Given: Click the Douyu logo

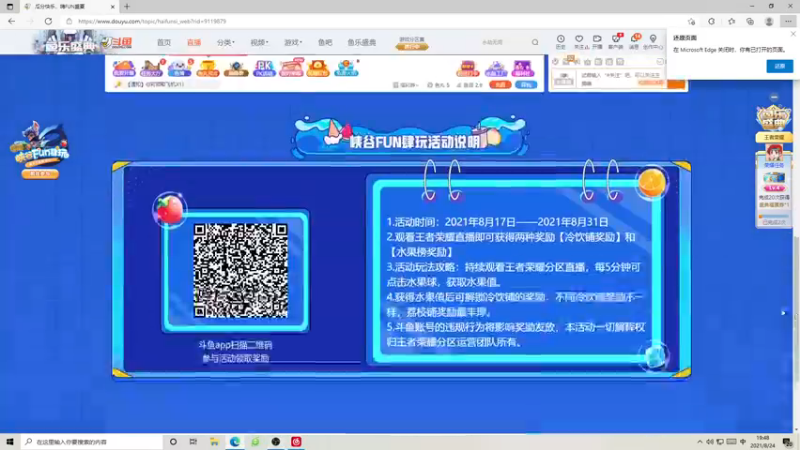Looking at the screenshot, I should (x=116, y=43).
